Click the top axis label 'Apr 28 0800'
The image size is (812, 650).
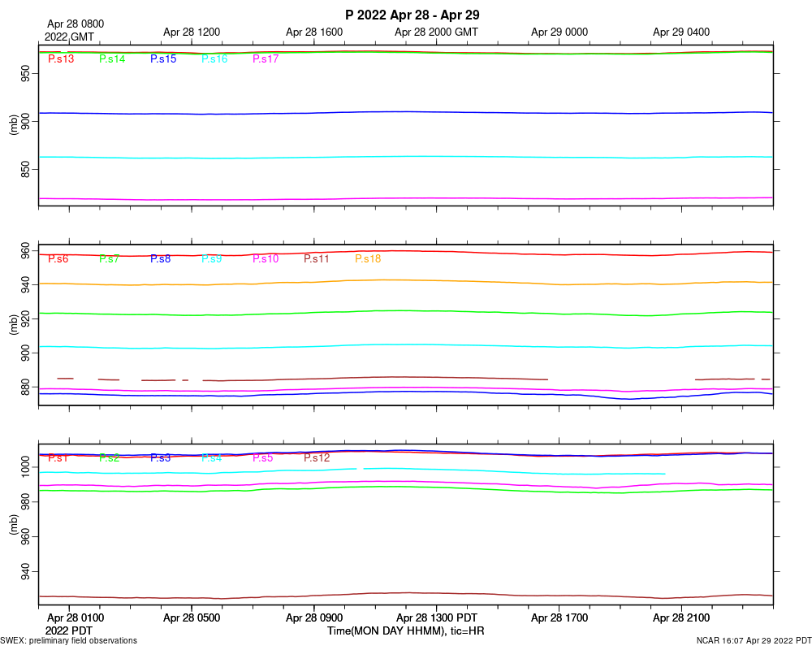pyautogui.click(x=76, y=24)
